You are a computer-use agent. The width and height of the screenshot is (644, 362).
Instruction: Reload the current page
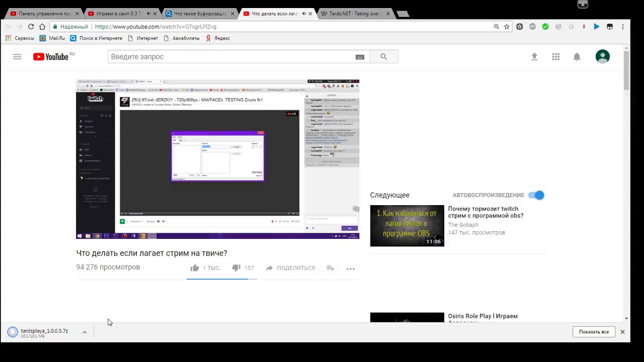click(31, 27)
